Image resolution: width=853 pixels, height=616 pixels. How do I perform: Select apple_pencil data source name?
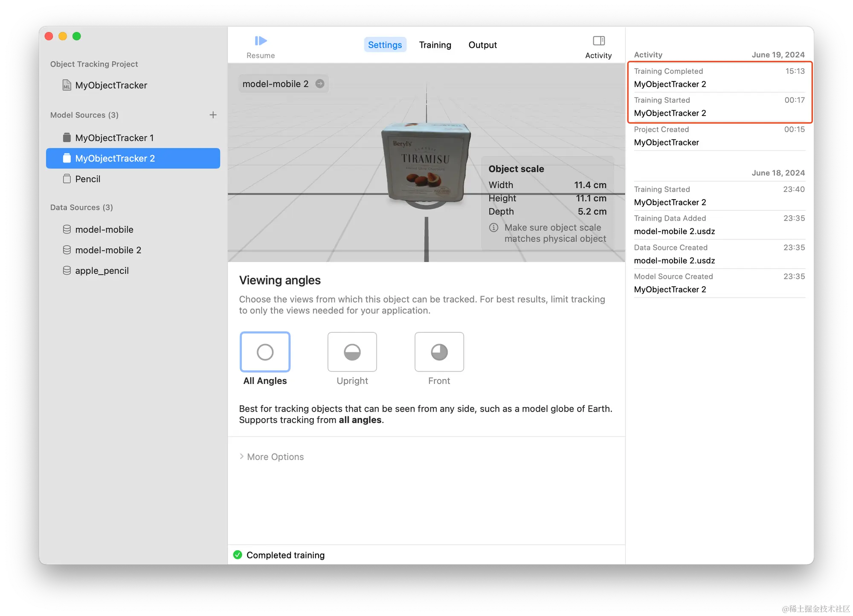point(102,271)
